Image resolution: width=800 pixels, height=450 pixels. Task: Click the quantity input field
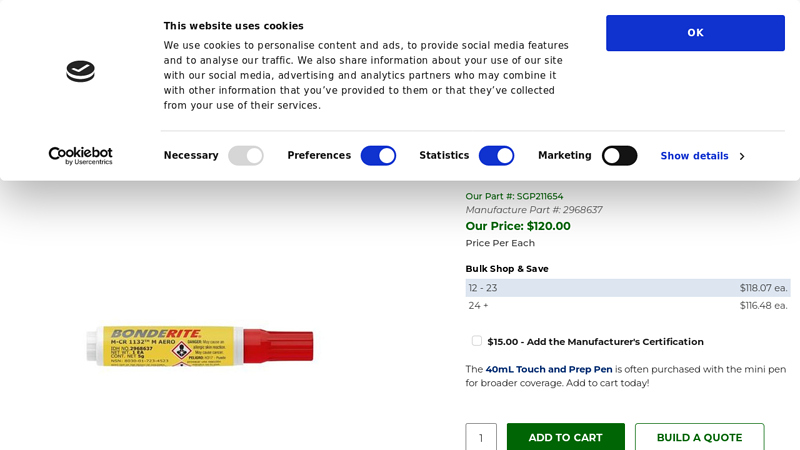point(481,437)
